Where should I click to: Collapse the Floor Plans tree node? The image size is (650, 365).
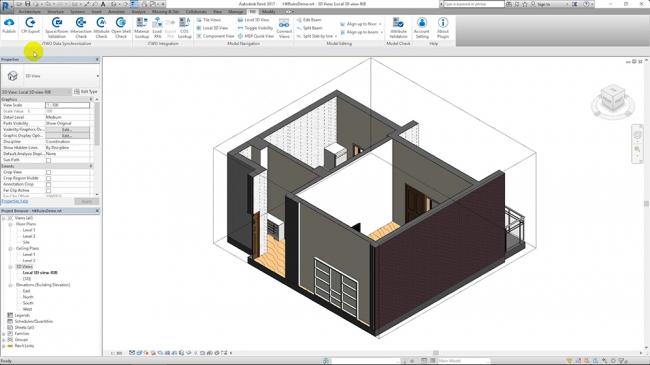(10, 224)
